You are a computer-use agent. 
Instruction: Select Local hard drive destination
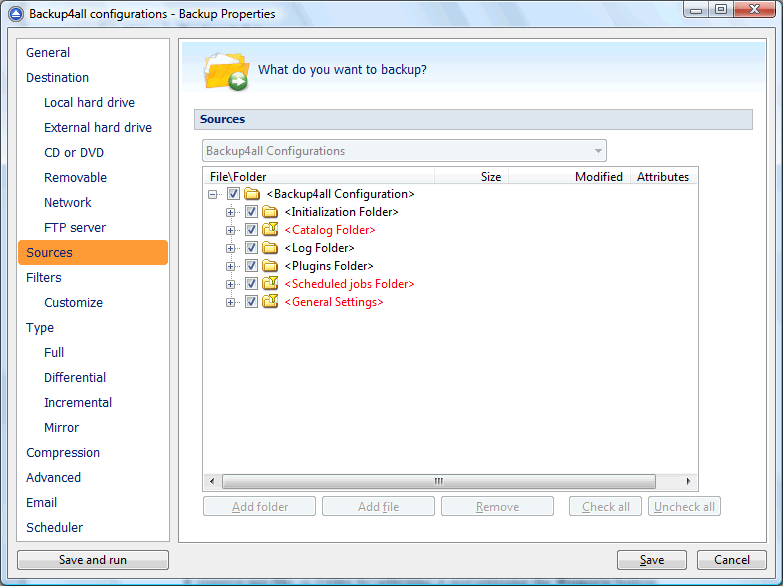(89, 102)
